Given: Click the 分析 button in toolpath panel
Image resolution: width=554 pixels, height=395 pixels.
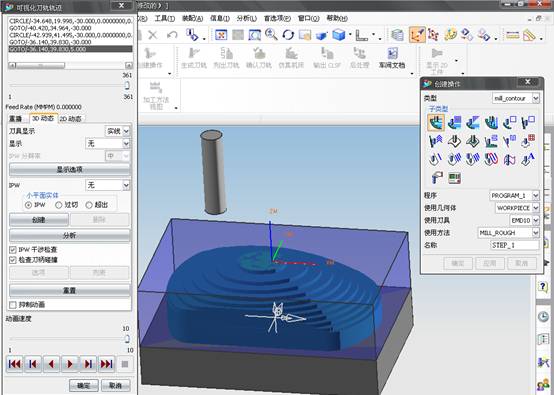Looking at the screenshot, I should tap(70, 235).
